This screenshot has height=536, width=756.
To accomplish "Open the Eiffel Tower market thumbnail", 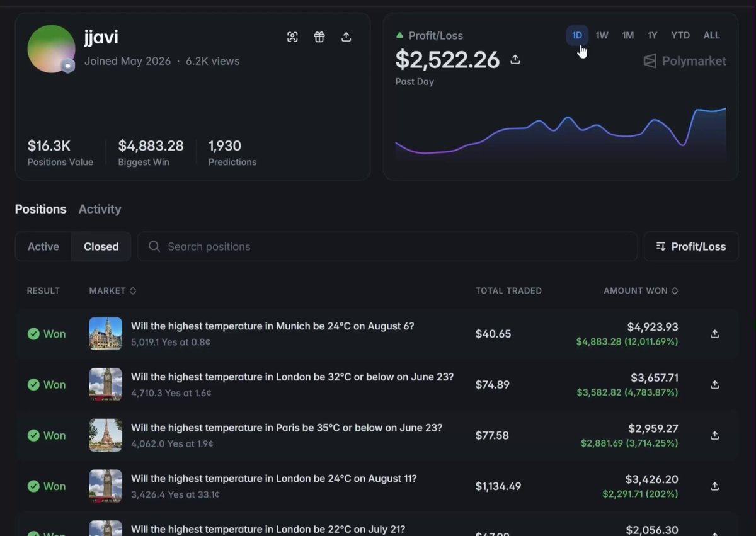I will [x=106, y=435].
